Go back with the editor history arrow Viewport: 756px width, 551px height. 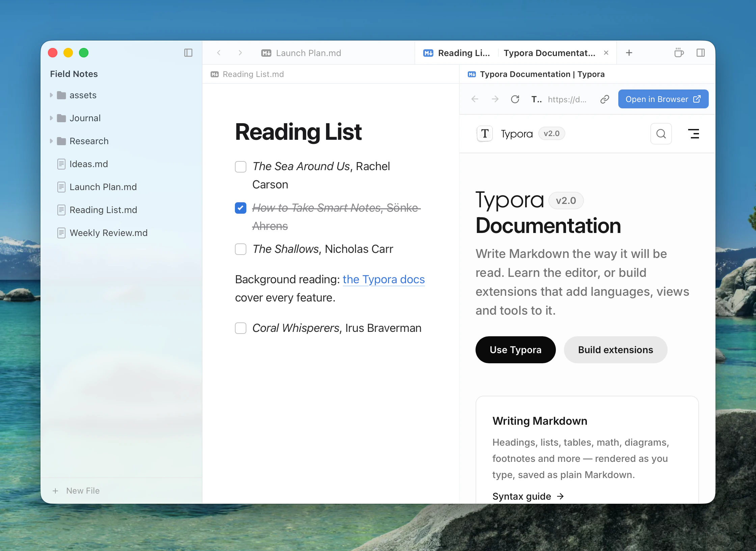(219, 53)
